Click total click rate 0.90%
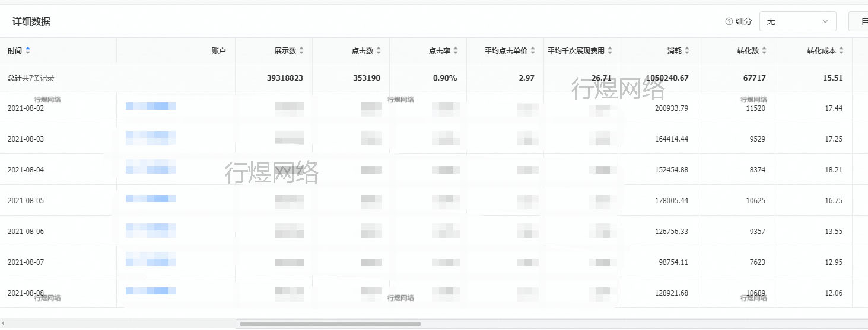The width and height of the screenshot is (868, 330). [x=445, y=78]
